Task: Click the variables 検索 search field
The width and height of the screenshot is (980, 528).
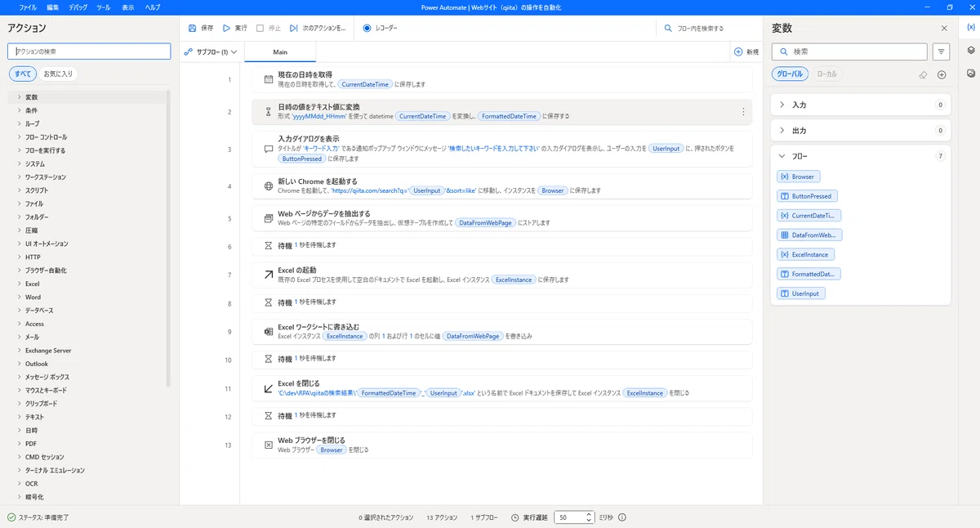Action: (849, 51)
